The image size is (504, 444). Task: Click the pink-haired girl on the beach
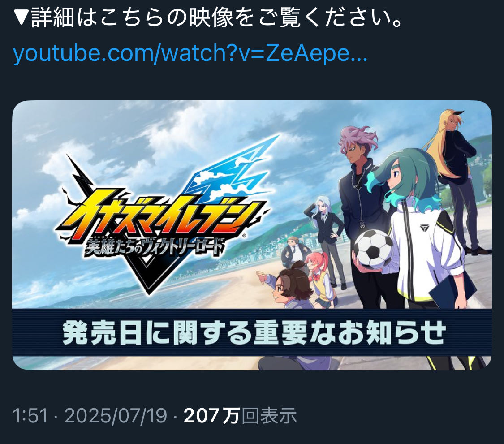point(321,280)
